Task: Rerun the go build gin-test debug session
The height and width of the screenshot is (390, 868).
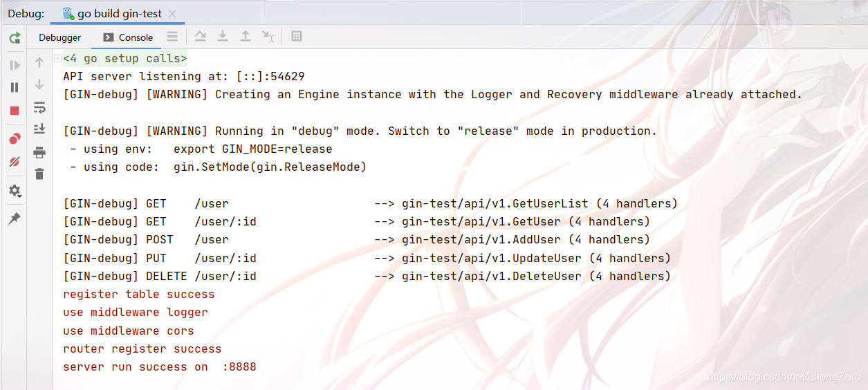Action: pos(15,37)
